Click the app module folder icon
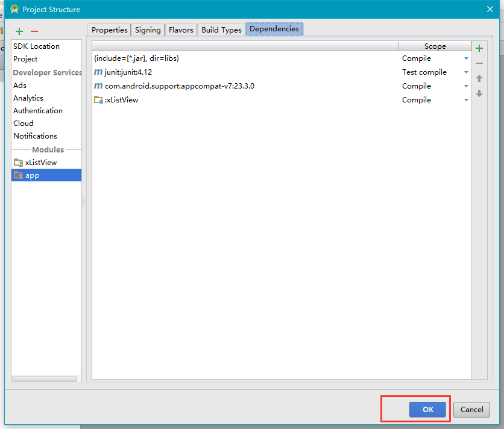 point(18,175)
